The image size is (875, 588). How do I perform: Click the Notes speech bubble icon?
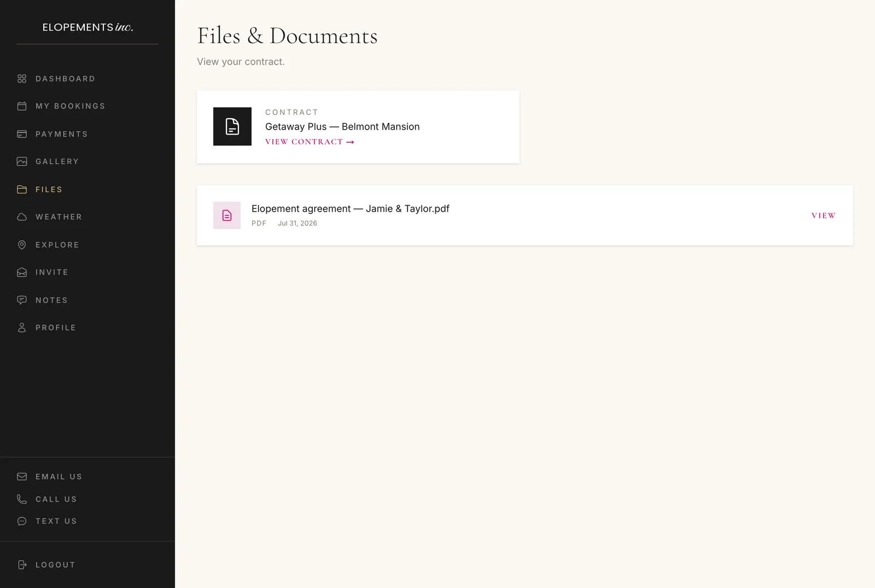(x=22, y=300)
